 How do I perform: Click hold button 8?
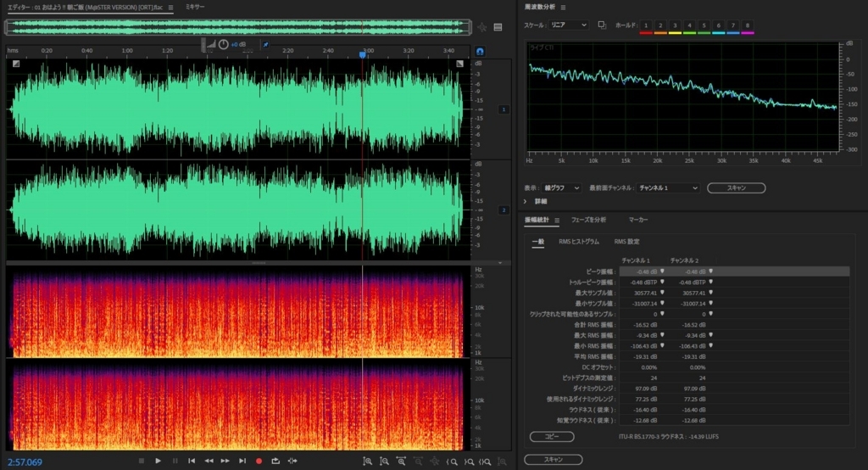click(748, 25)
